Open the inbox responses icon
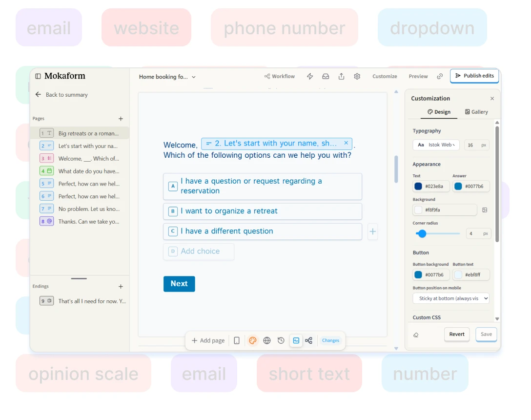Viewport: 531px width, 420px height. click(x=326, y=76)
